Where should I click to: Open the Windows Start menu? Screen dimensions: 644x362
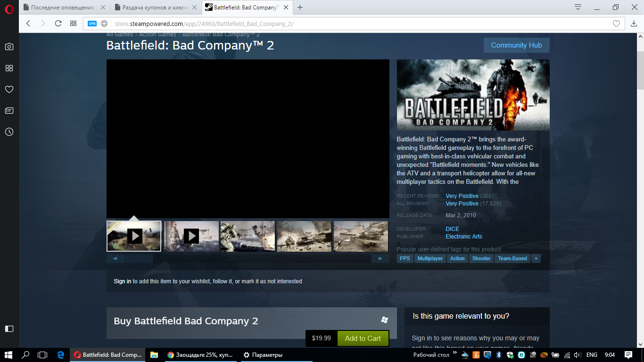(8, 355)
